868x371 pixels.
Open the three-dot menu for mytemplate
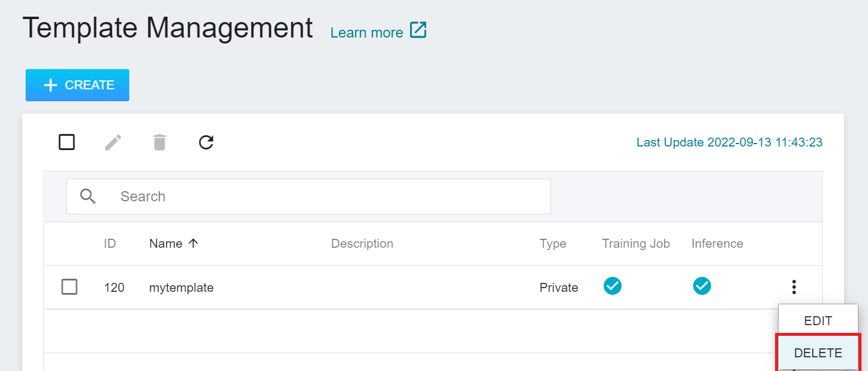click(794, 287)
